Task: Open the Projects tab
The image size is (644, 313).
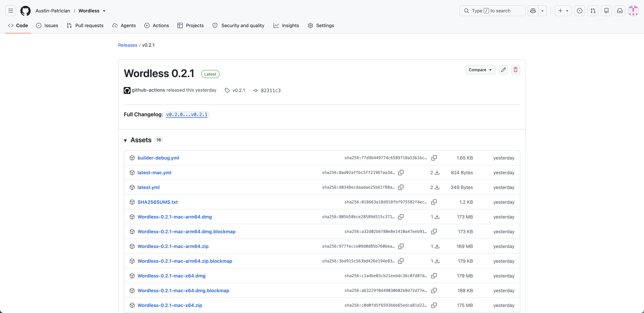Action: click(x=191, y=25)
